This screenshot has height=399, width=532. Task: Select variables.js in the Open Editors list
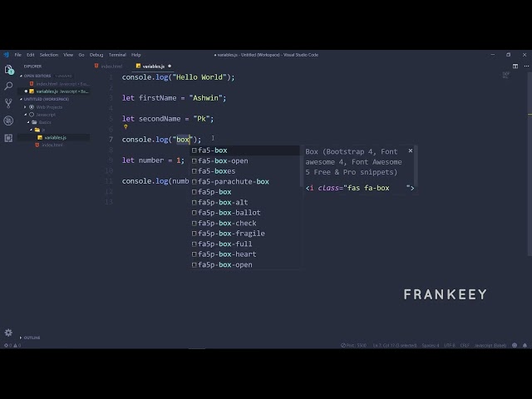click(54, 91)
